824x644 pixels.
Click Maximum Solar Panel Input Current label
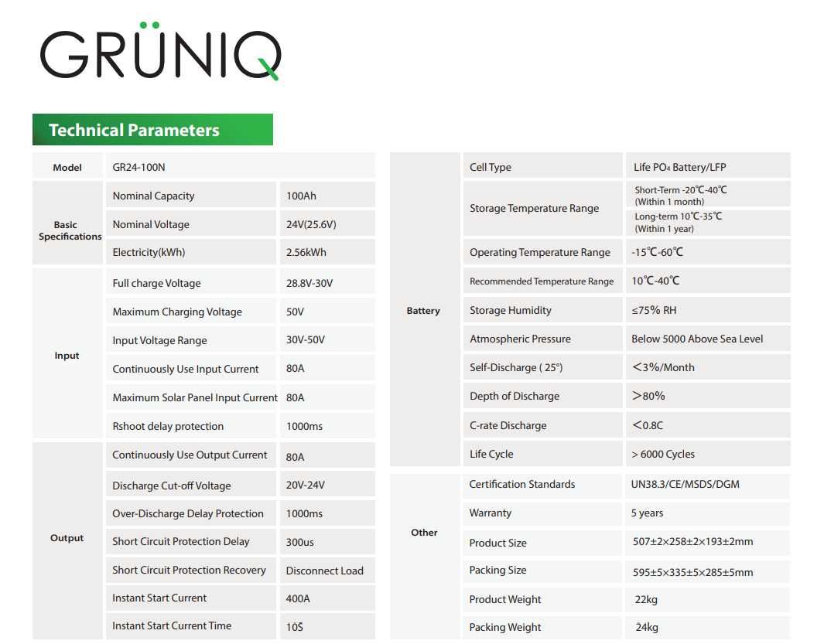point(195,397)
